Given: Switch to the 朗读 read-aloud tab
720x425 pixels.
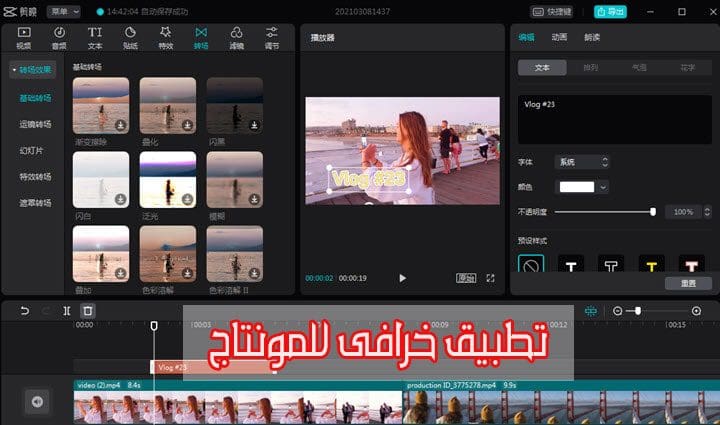Looking at the screenshot, I should pyautogui.click(x=592, y=38).
